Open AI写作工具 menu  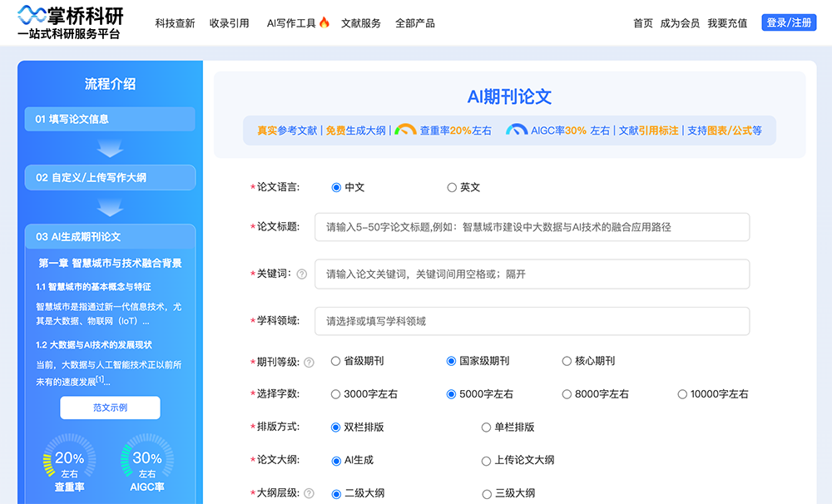tap(291, 23)
